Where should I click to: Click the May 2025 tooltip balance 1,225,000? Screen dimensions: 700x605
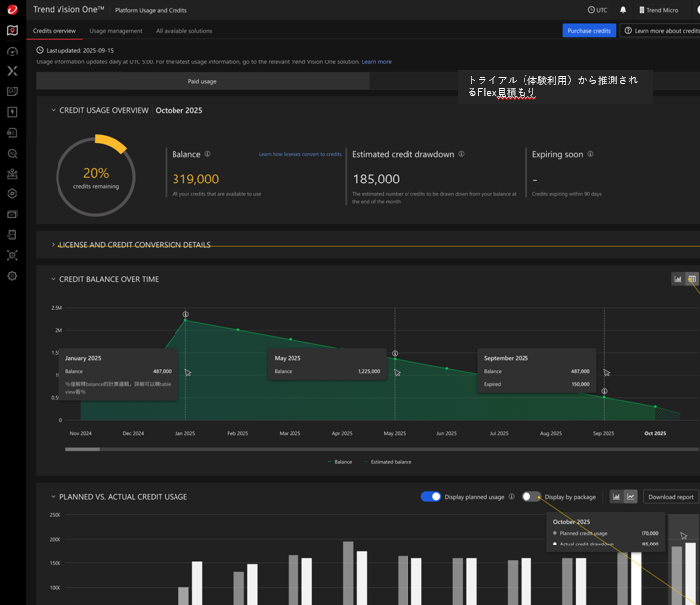coord(369,371)
